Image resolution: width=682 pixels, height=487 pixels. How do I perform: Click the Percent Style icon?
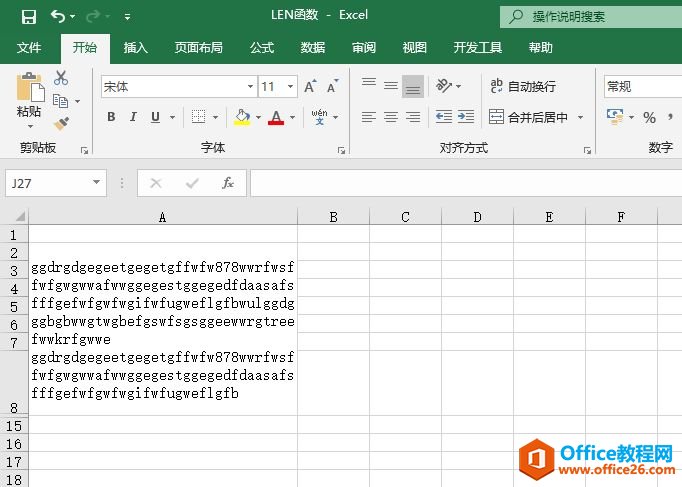click(x=649, y=117)
